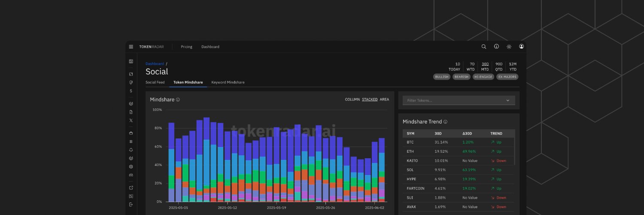Screen dimensions: 644x215
Task: Sort table by TREND column header
Action: (496, 133)
